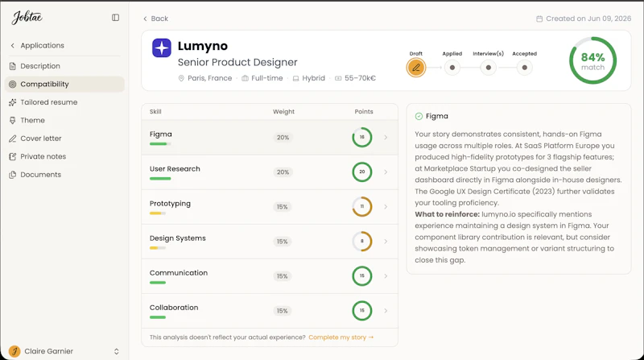This screenshot has height=360, width=644.
Task: Click the Private notes edit icon
Action: [x=12, y=156]
